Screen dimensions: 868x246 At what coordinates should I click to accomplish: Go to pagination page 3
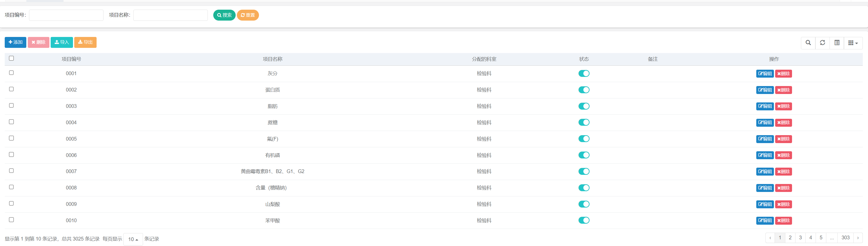[x=800, y=238]
